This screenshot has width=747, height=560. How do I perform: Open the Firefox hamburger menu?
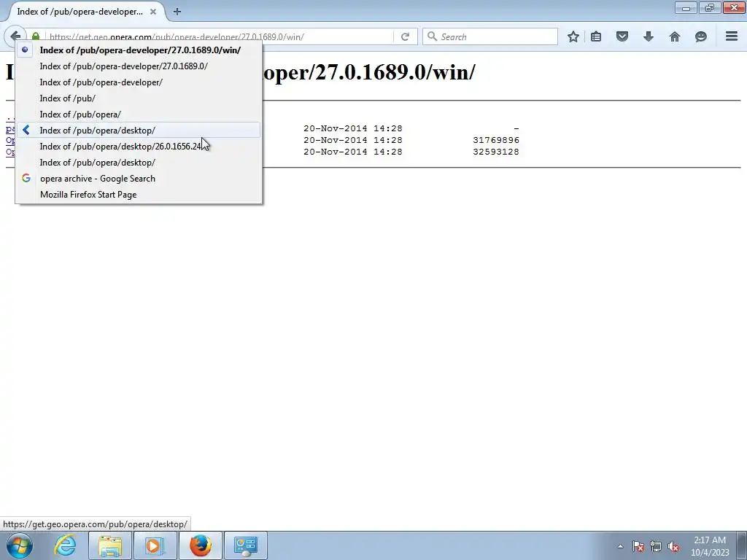732,36
